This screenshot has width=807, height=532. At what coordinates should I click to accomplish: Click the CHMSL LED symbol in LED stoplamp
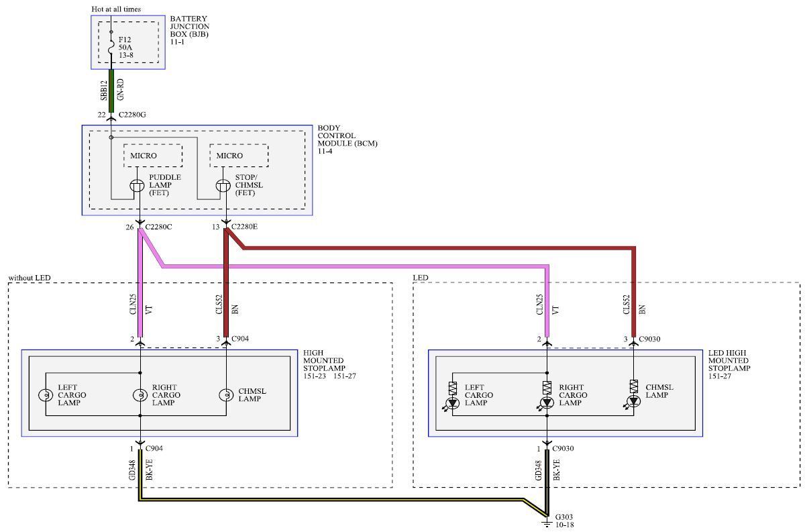click(x=634, y=400)
